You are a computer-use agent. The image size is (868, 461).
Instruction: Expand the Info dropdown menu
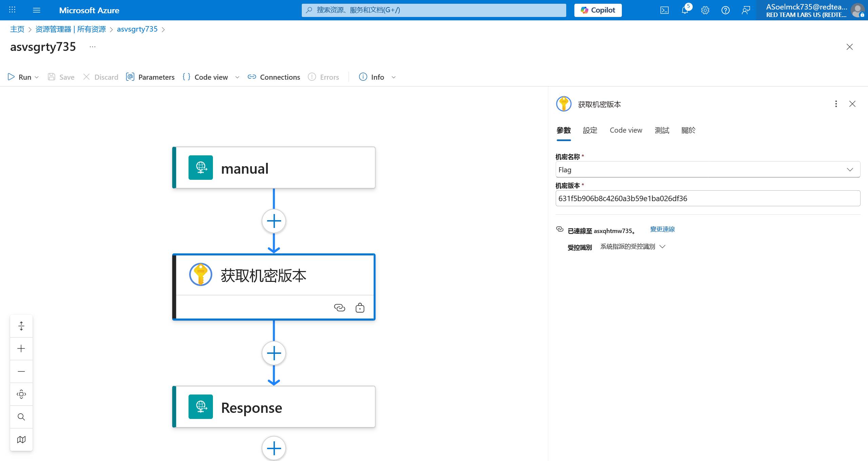(393, 77)
